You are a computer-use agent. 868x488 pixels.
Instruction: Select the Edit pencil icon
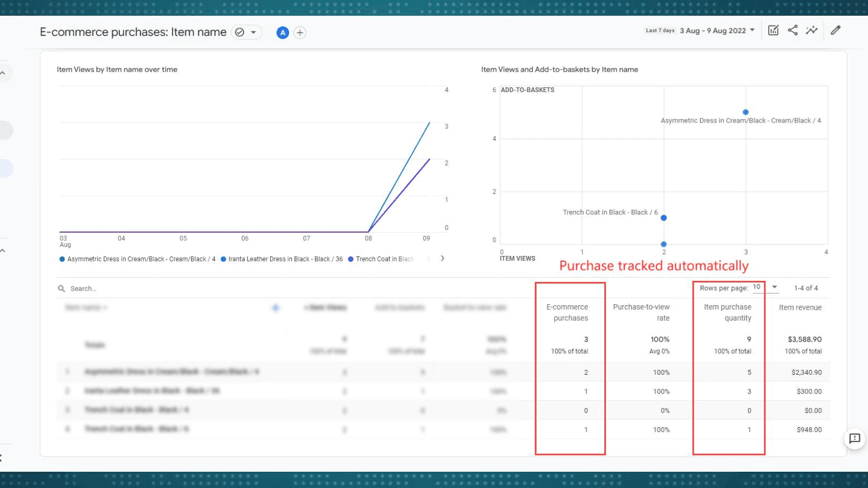pos(835,30)
